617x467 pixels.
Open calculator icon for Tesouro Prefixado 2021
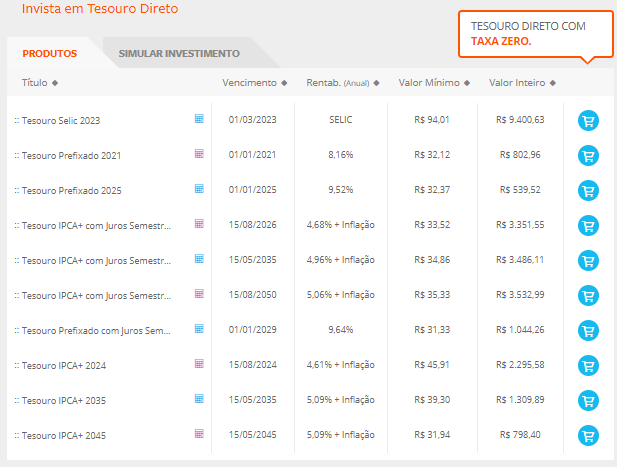199,153
